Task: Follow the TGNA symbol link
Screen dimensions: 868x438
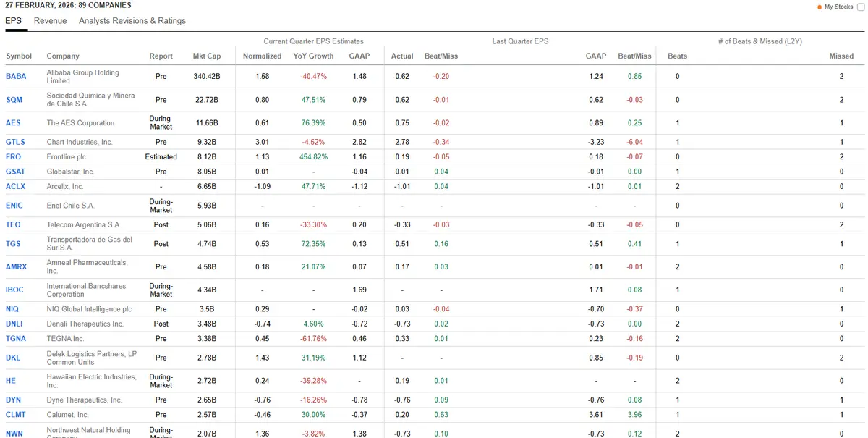Action: (x=16, y=338)
